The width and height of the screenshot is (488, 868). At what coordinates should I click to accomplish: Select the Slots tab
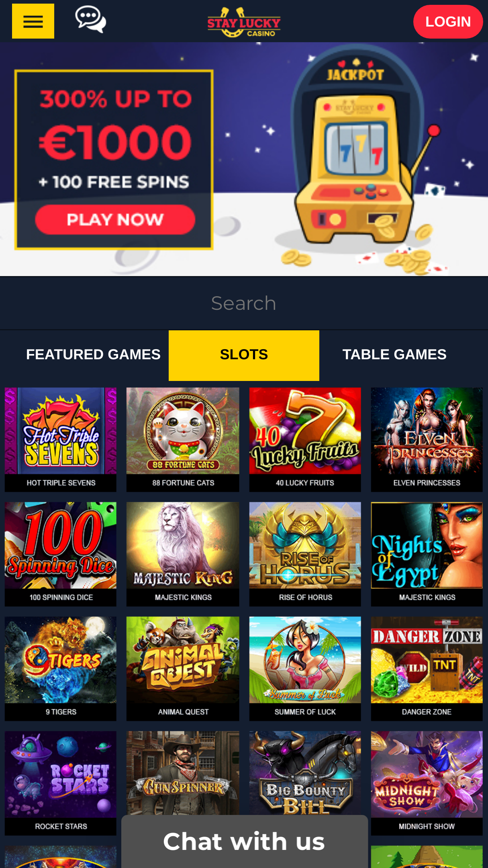tap(244, 355)
